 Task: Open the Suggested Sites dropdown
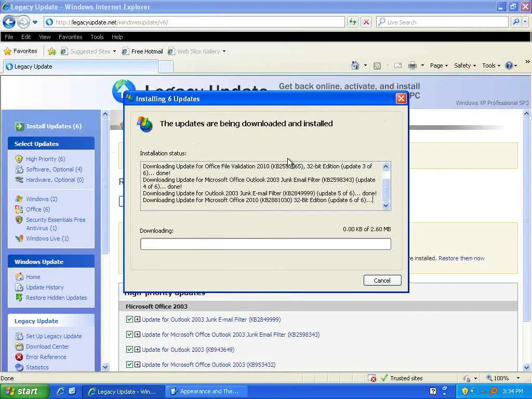coord(114,51)
